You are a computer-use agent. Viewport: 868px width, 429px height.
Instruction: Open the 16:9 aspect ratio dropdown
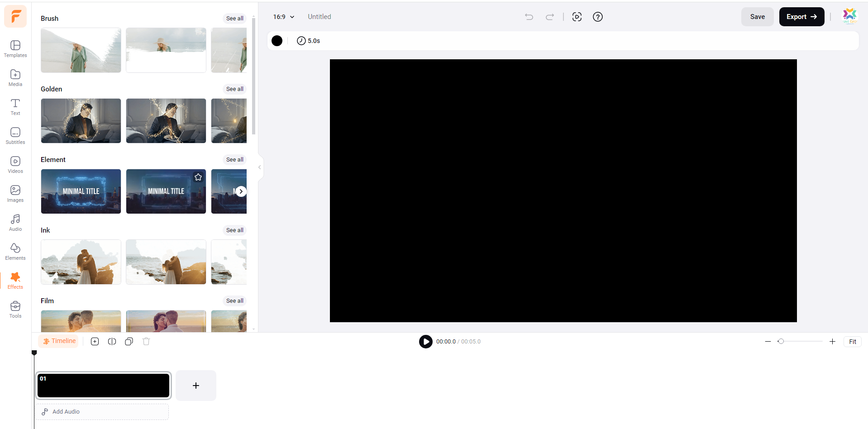[283, 17]
